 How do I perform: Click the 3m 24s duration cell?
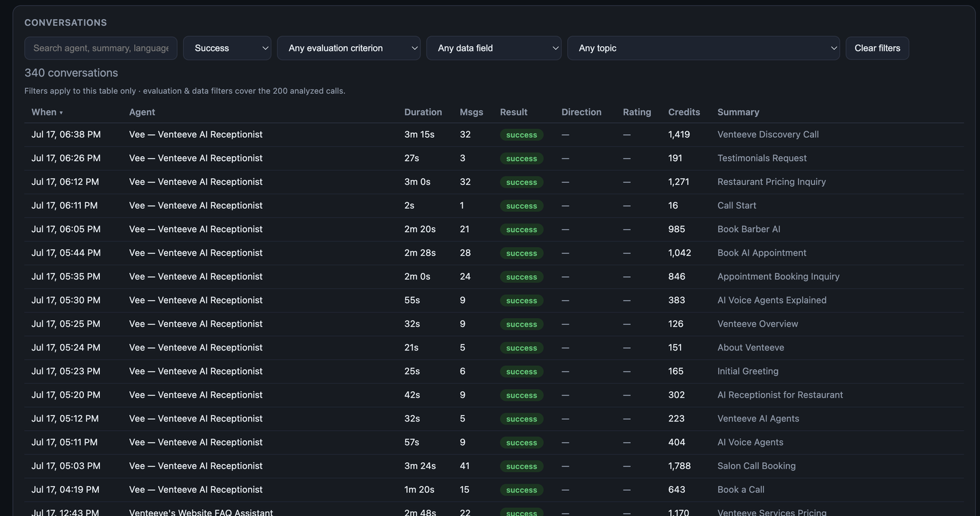click(420, 466)
